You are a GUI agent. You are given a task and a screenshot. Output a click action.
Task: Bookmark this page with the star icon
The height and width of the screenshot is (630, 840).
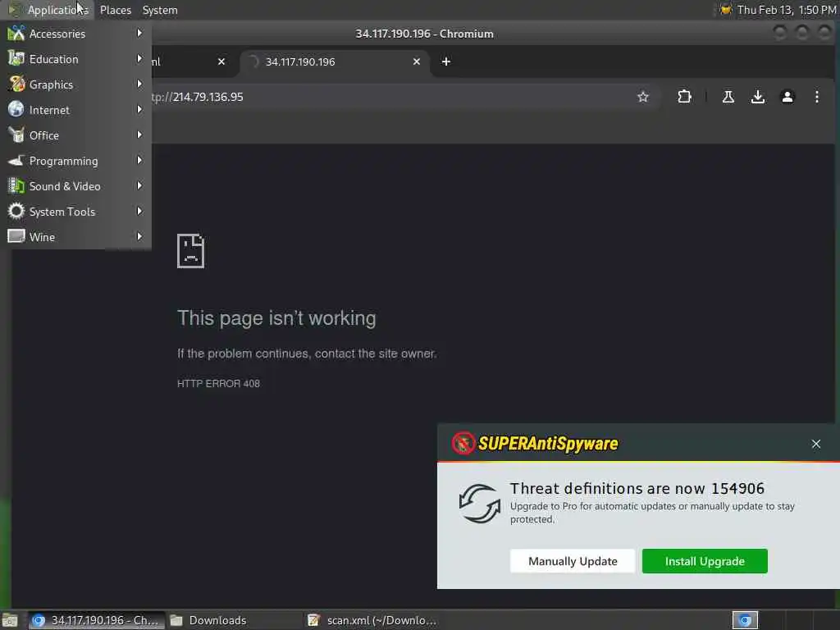click(643, 97)
